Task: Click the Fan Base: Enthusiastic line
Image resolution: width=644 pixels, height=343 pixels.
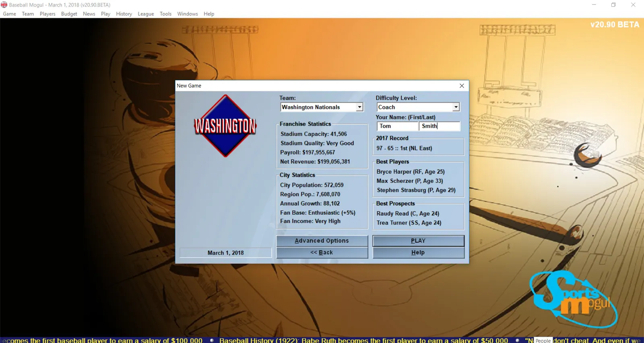Action: pyautogui.click(x=318, y=213)
